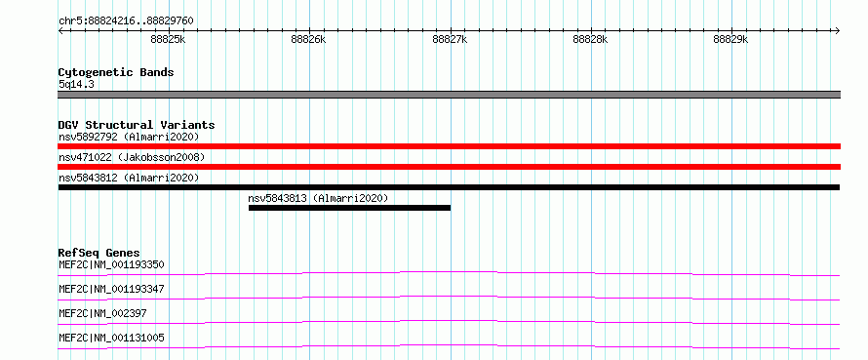Open transcript label MEF2C|NM_001193347
The height and width of the screenshot is (360, 868).
click(111, 289)
